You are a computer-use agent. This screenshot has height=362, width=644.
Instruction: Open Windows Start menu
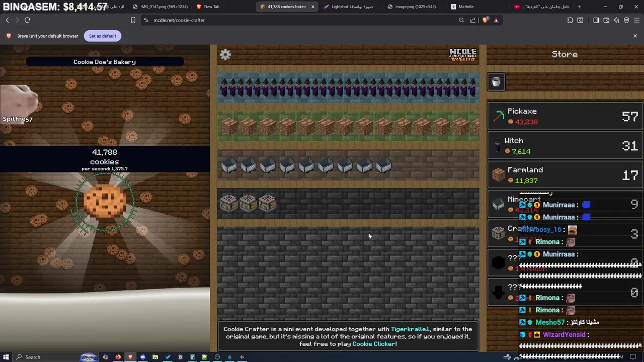pyautogui.click(x=6, y=357)
